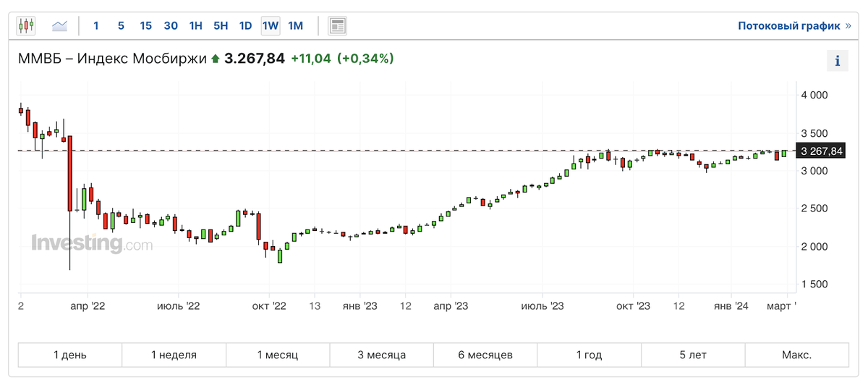The image size is (868, 388).
Task: Select the '1 год' range tab
Action: tap(589, 355)
